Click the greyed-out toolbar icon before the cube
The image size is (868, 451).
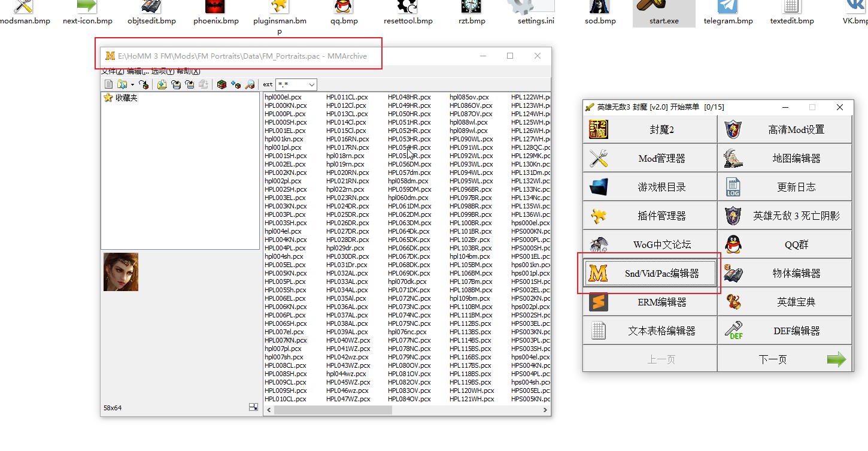(x=204, y=84)
